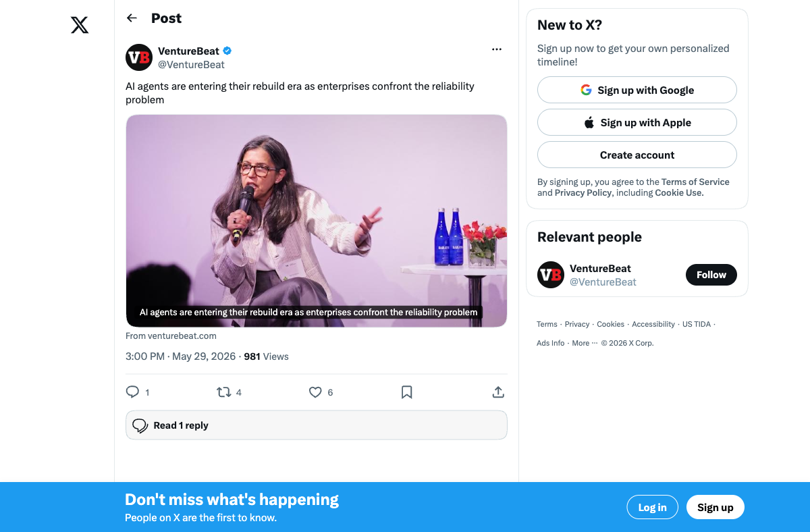Sign up with Google button
Image resolution: width=810 pixels, height=532 pixels.
(637, 90)
